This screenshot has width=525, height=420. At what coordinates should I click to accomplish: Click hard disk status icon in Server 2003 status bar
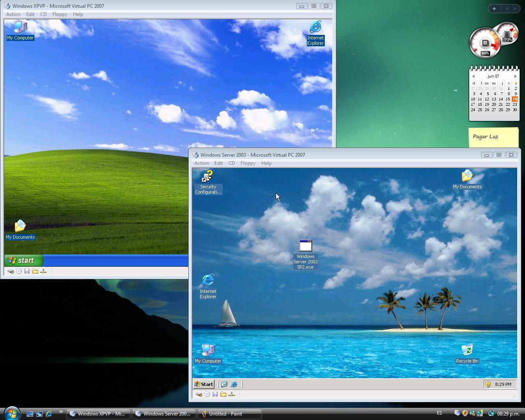coord(199,394)
